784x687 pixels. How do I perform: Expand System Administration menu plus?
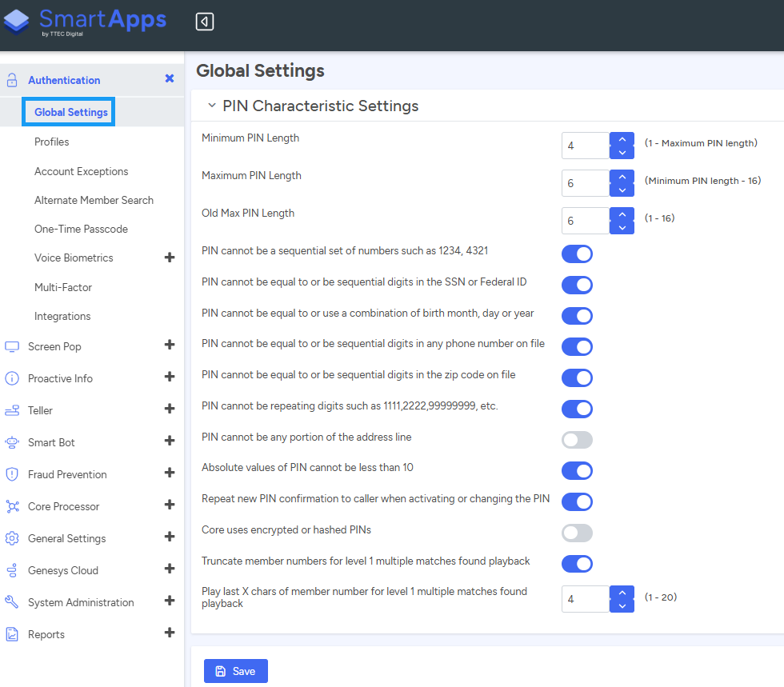[170, 601]
